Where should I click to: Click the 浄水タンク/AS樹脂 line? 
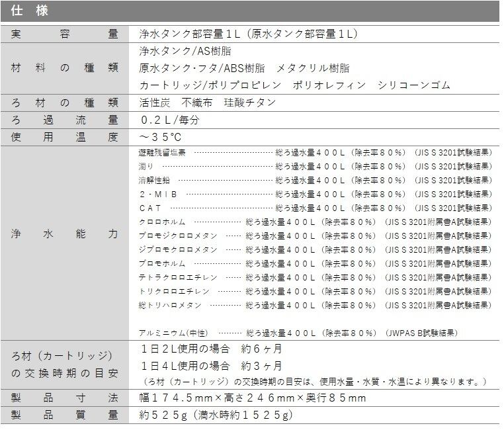click(x=185, y=51)
